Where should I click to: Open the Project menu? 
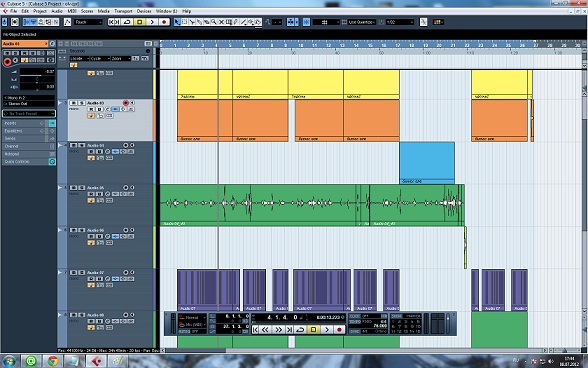pos(39,11)
